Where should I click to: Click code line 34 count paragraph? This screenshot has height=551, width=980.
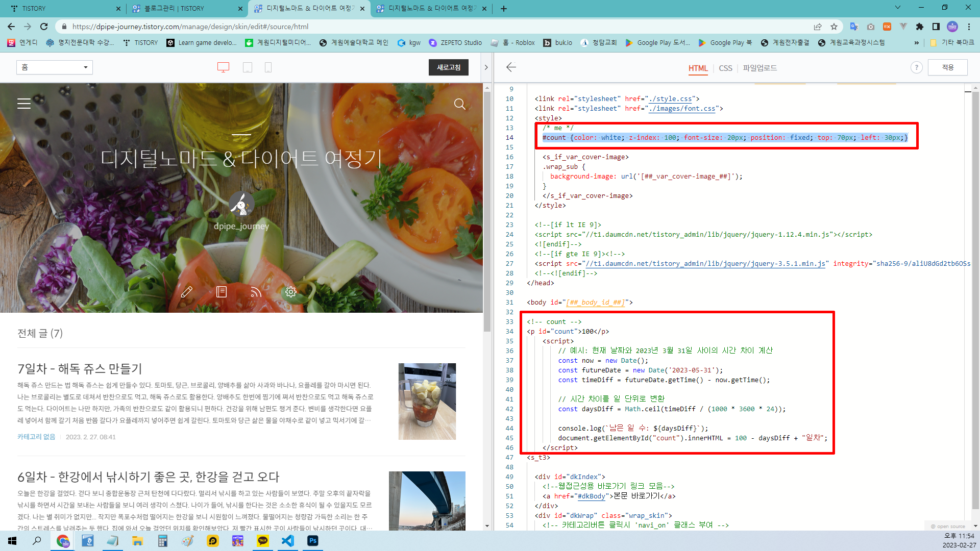coord(568,332)
